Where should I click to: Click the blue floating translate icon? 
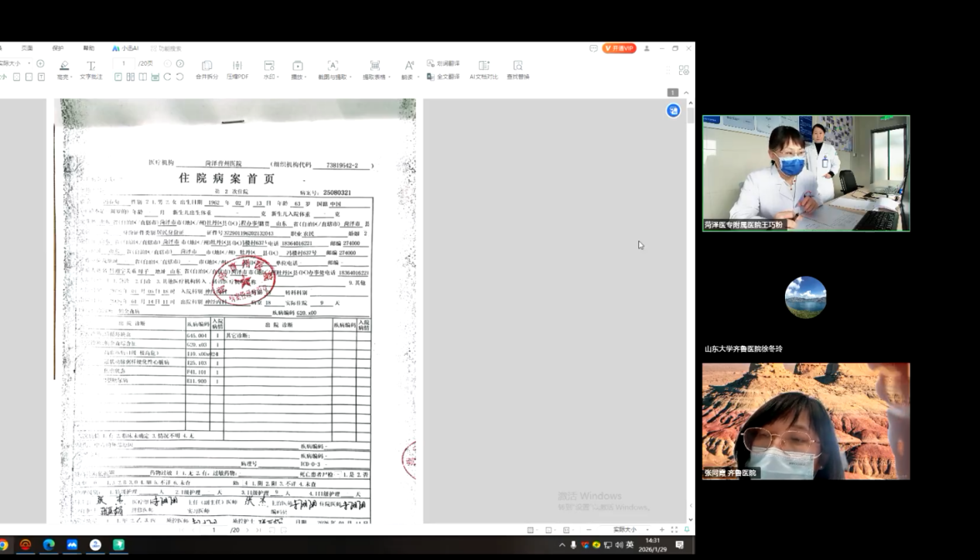674,111
